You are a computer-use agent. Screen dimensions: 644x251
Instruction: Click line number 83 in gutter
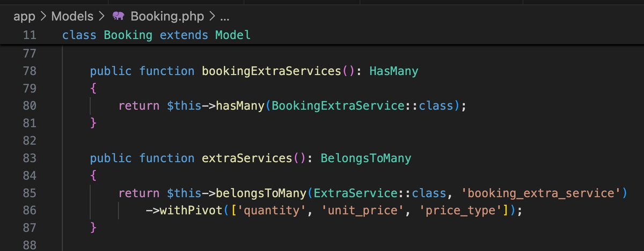click(x=30, y=158)
